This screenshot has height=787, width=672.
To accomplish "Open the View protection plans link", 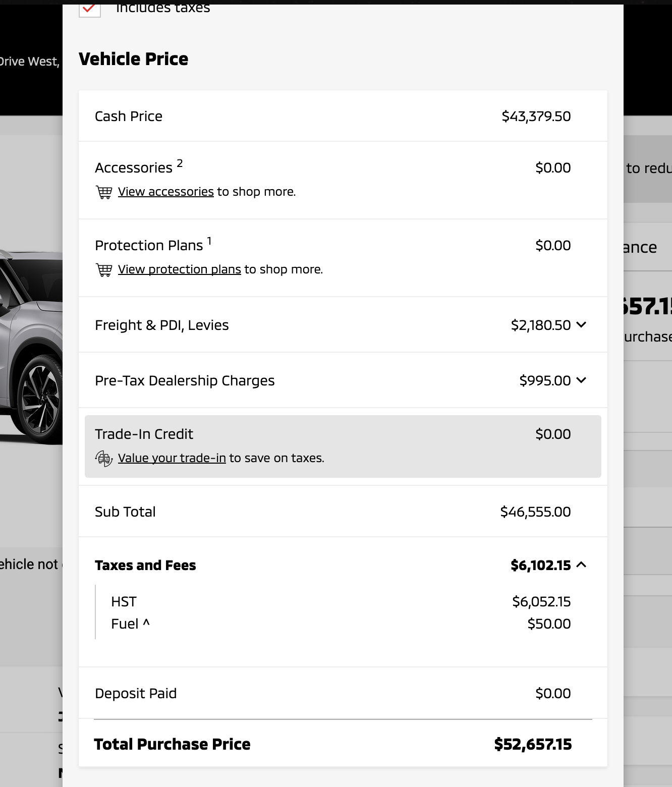I will (x=180, y=269).
